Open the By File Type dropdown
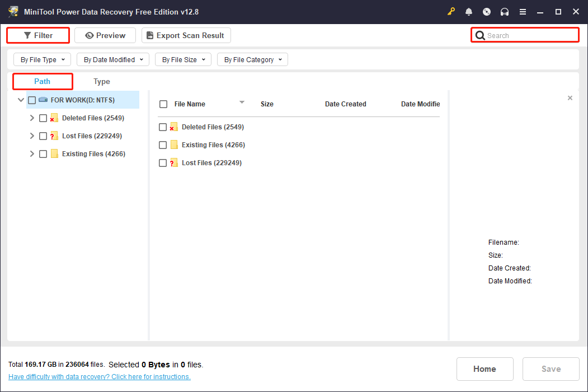The width and height of the screenshot is (588, 392). tap(41, 59)
